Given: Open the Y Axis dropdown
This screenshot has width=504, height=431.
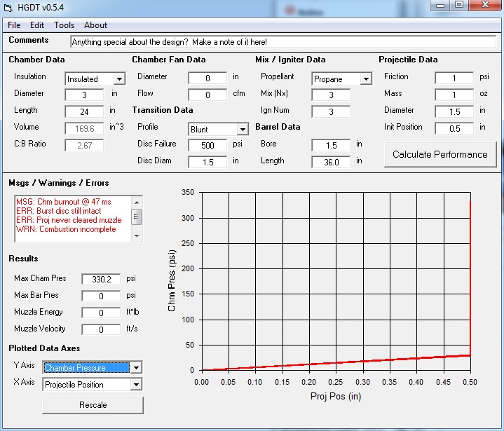Looking at the screenshot, I should pyautogui.click(x=136, y=368).
